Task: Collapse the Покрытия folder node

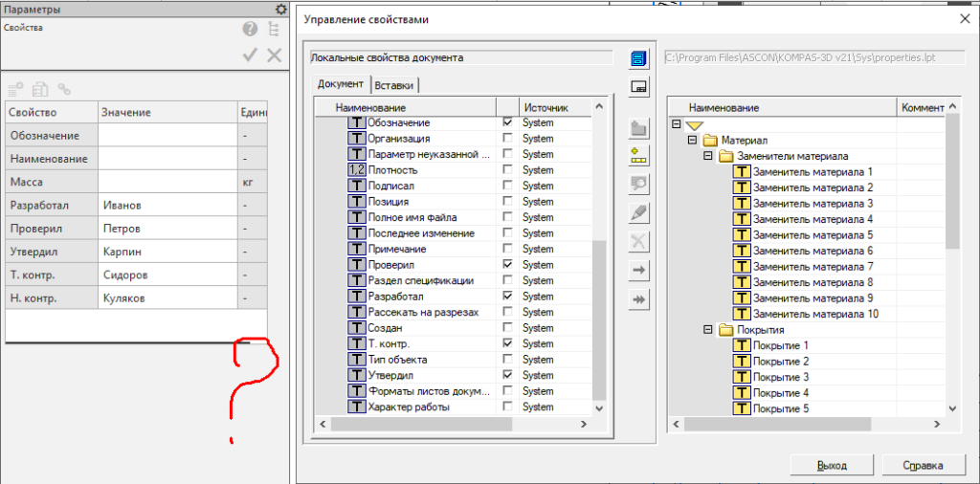Action: [x=708, y=330]
